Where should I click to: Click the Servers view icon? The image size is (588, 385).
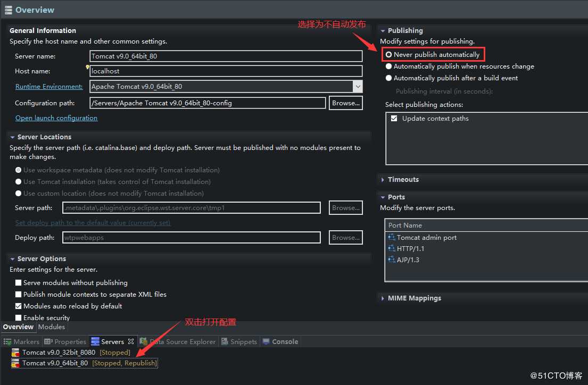tap(95, 341)
